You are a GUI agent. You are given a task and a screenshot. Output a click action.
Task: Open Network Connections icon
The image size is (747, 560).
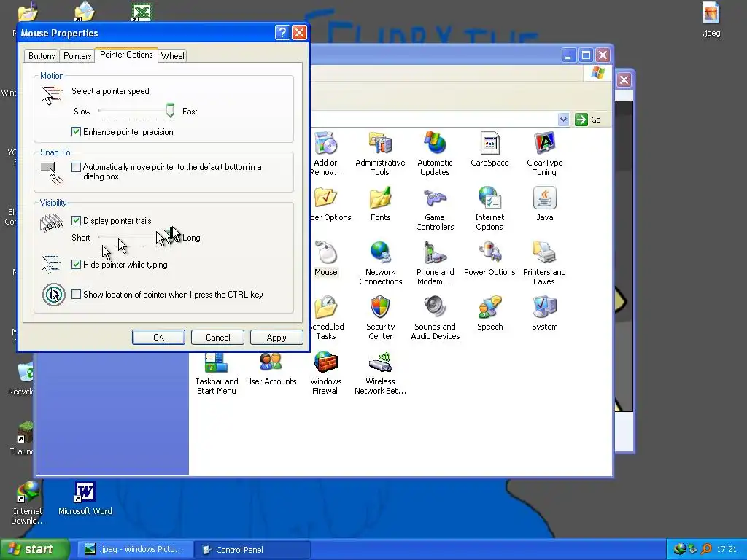[380, 263]
